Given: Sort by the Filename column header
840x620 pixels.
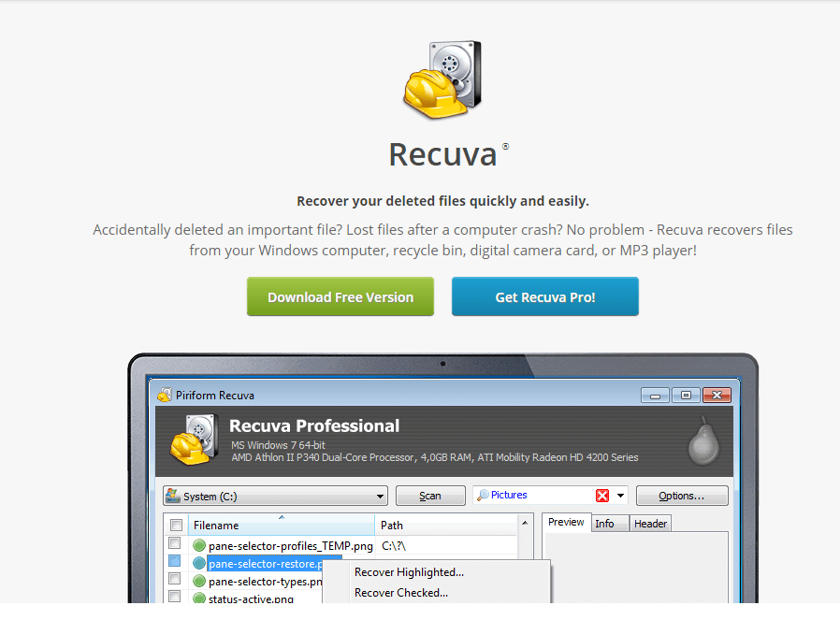Looking at the screenshot, I should pyautogui.click(x=282, y=525).
